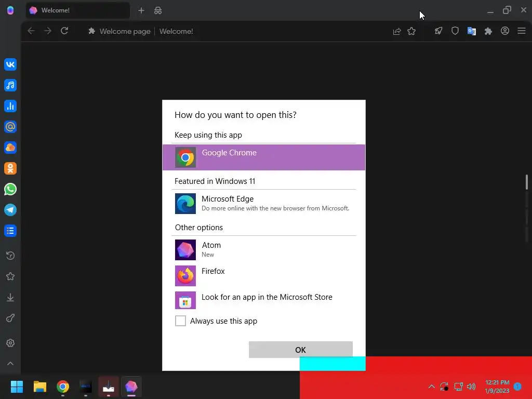Click the rocket icon in the toolbar
532x399 pixels.
click(438, 31)
